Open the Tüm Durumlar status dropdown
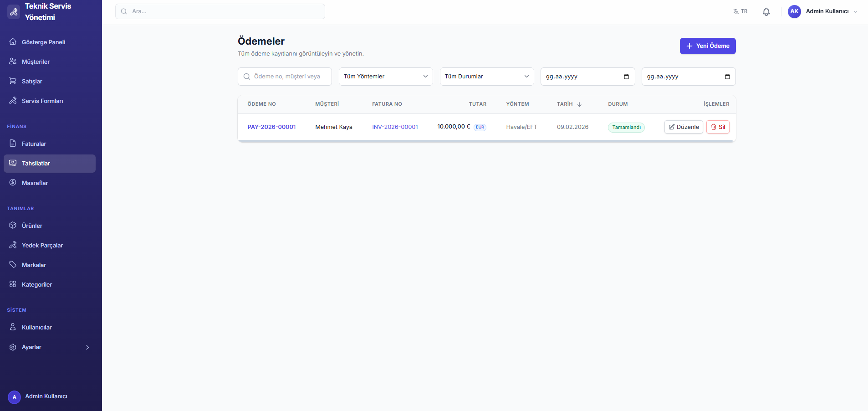868x411 pixels. 486,77
